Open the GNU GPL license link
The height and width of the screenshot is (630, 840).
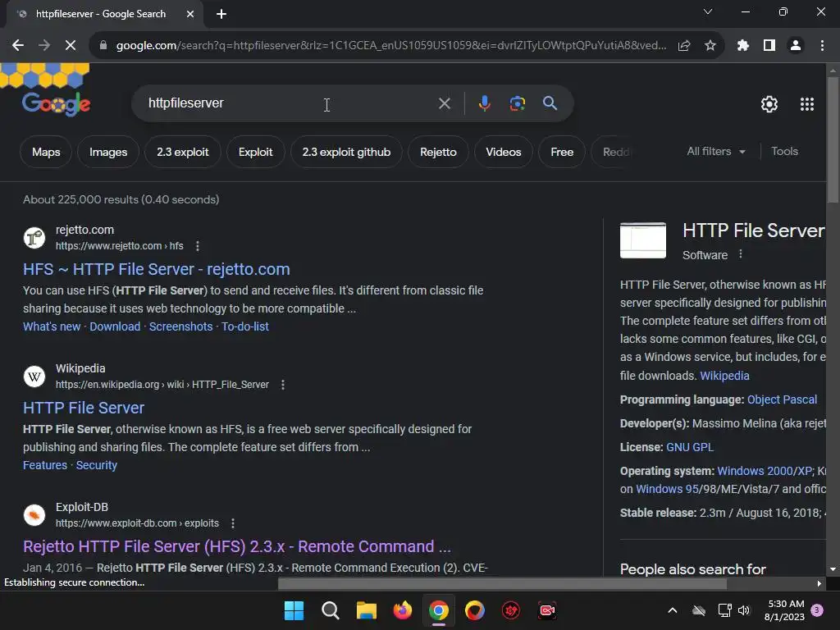pos(689,447)
